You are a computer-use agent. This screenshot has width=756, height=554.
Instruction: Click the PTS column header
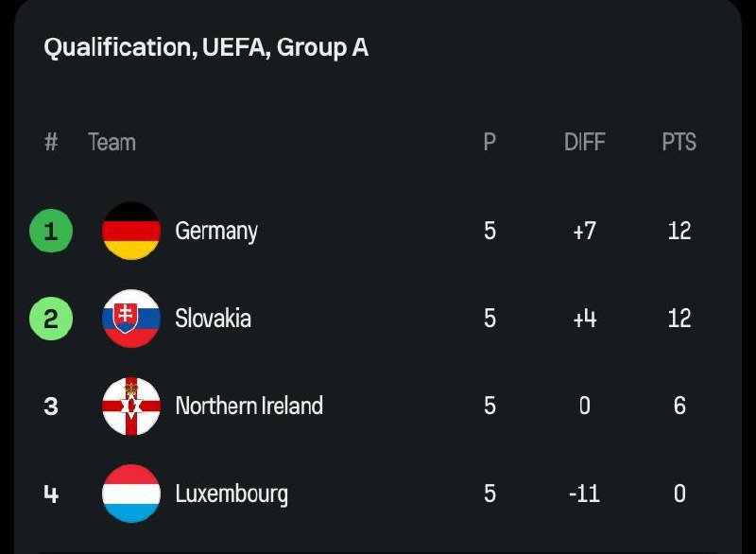point(679,143)
